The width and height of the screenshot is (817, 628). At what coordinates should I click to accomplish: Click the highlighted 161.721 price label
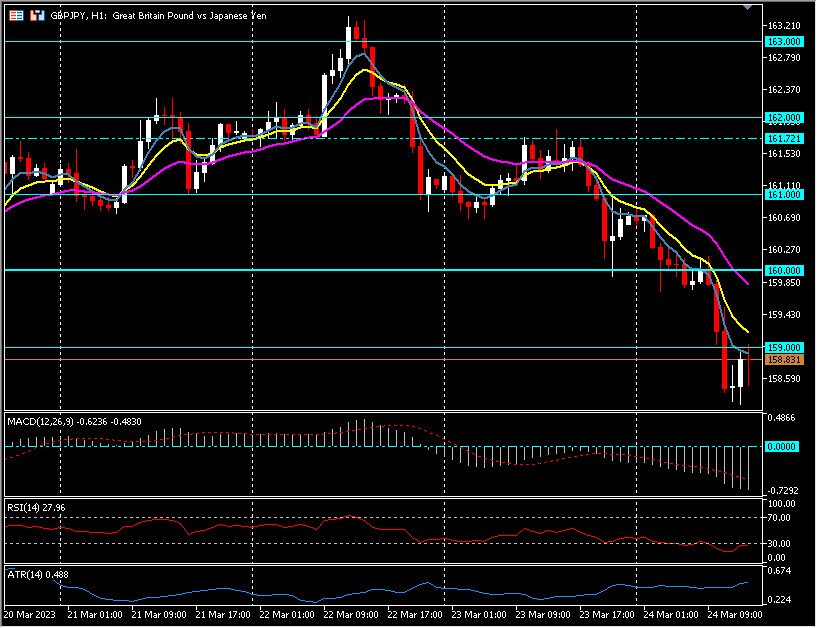pyautogui.click(x=782, y=137)
